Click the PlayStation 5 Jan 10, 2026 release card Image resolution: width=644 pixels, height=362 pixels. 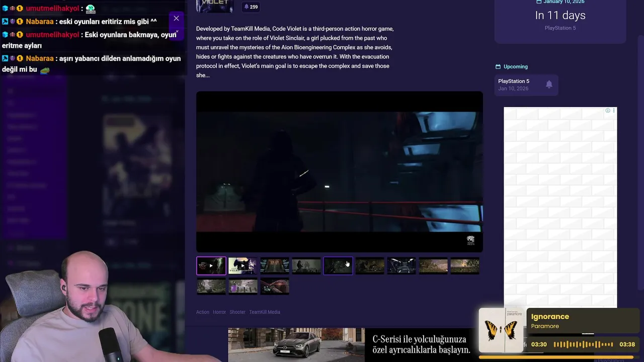[x=526, y=84]
